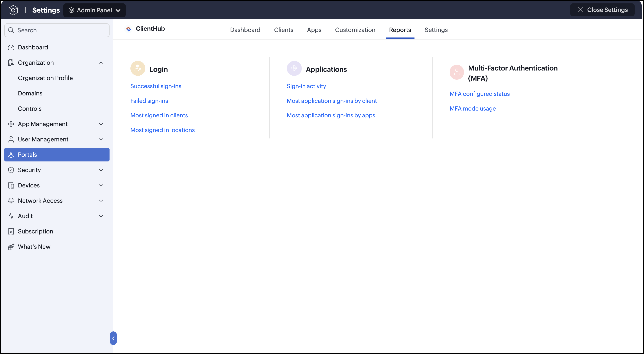Click the Close Settings X icon

pos(580,10)
